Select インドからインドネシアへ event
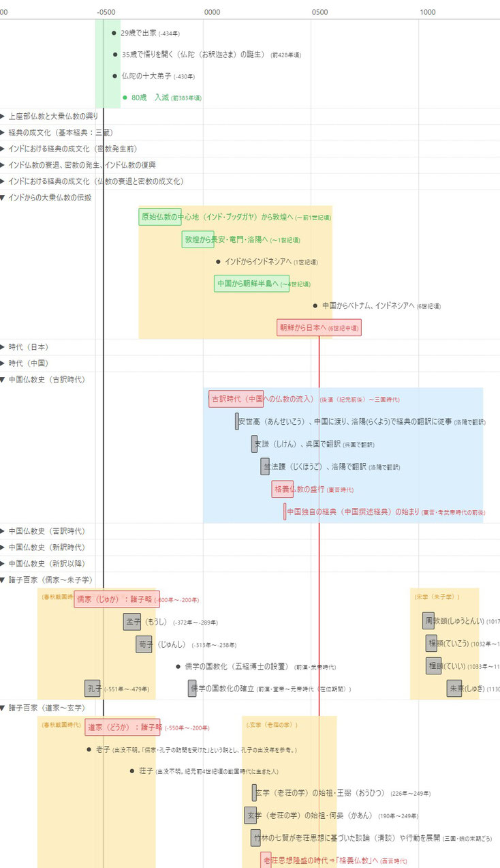Image resolution: width=500 pixels, height=868 pixels. click(218, 262)
